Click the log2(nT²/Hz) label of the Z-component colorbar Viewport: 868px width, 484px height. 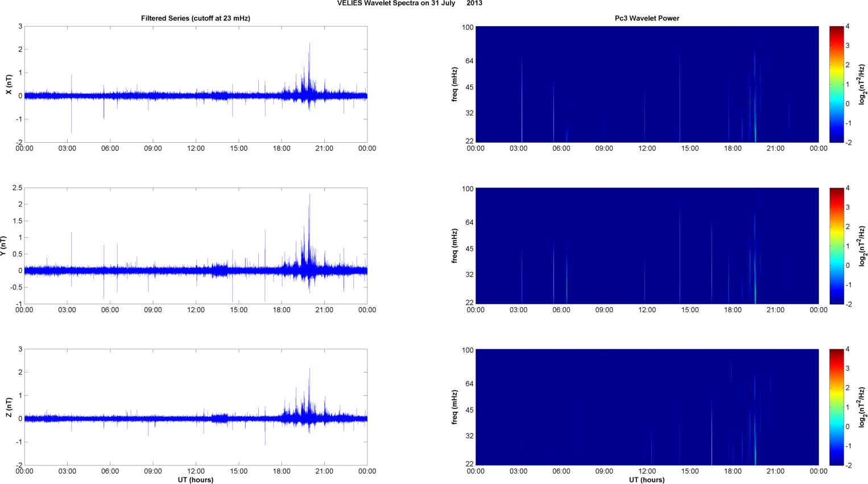click(x=862, y=407)
